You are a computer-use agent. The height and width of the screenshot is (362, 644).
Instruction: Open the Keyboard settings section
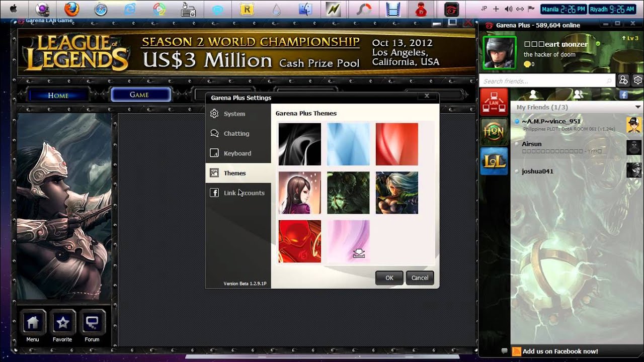tap(238, 153)
